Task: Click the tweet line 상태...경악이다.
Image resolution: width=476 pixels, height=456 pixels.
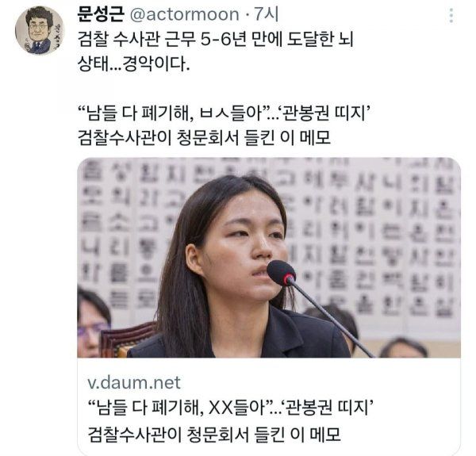Action: click(x=133, y=63)
